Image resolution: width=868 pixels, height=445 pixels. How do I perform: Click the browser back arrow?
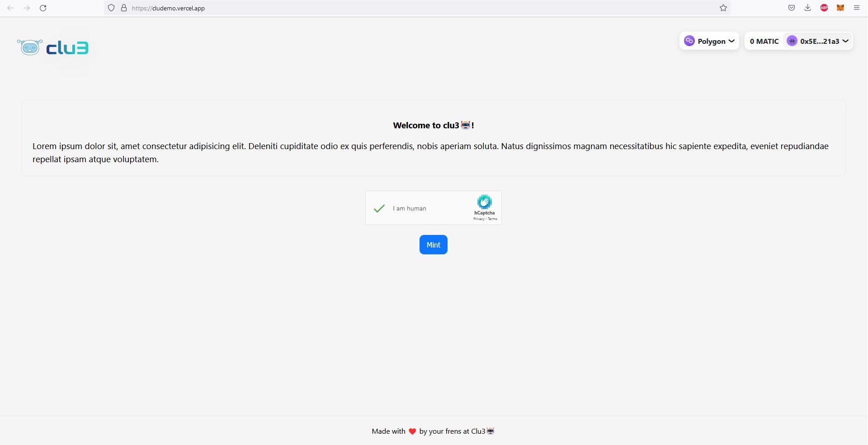click(10, 8)
